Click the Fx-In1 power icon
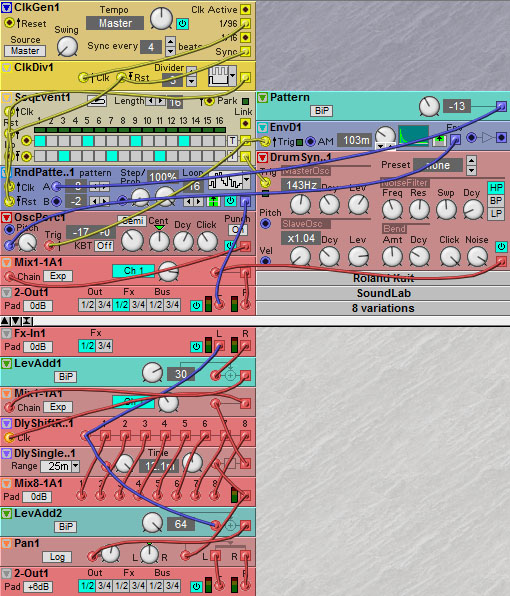Image resolution: width=510 pixels, height=596 pixels. (196, 346)
